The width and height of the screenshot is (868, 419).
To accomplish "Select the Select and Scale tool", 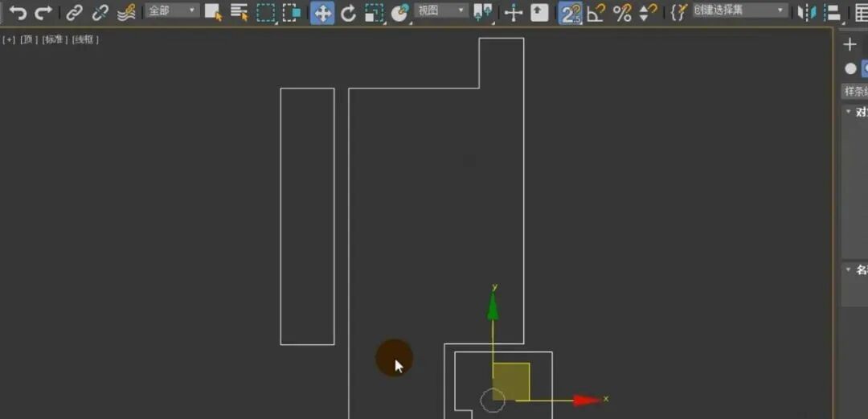I will tap(375, 13).
